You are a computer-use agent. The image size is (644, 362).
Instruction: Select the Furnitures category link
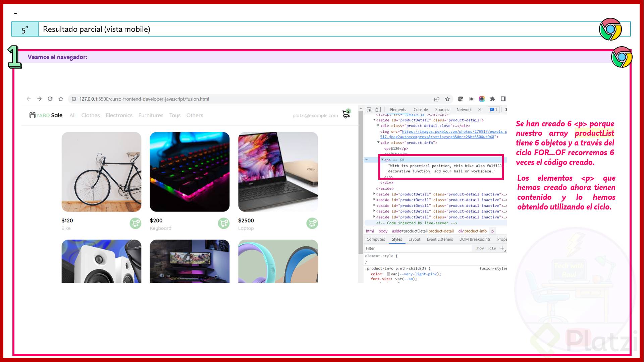click(151, 115)
